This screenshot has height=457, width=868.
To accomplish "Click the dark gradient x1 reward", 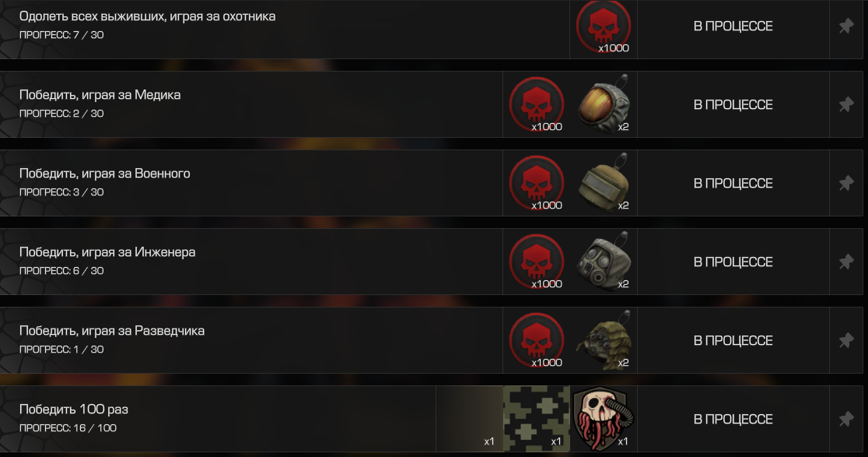I will click(x=470, y=419).
